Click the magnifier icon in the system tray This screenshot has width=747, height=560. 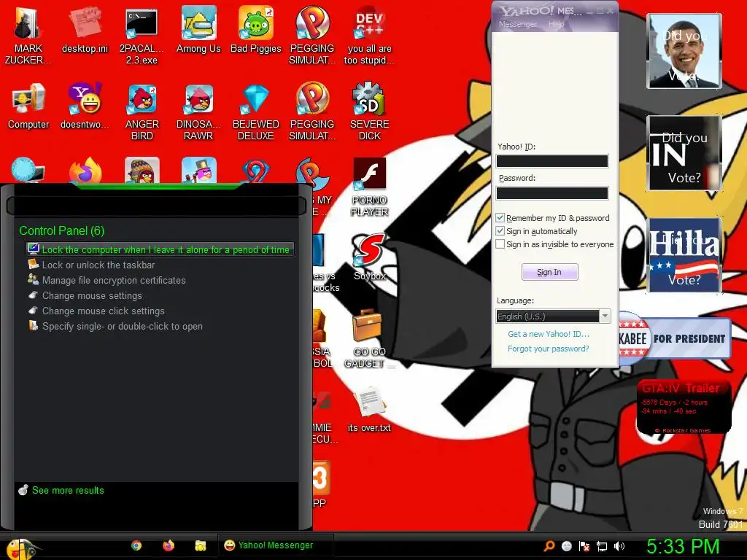549,545
